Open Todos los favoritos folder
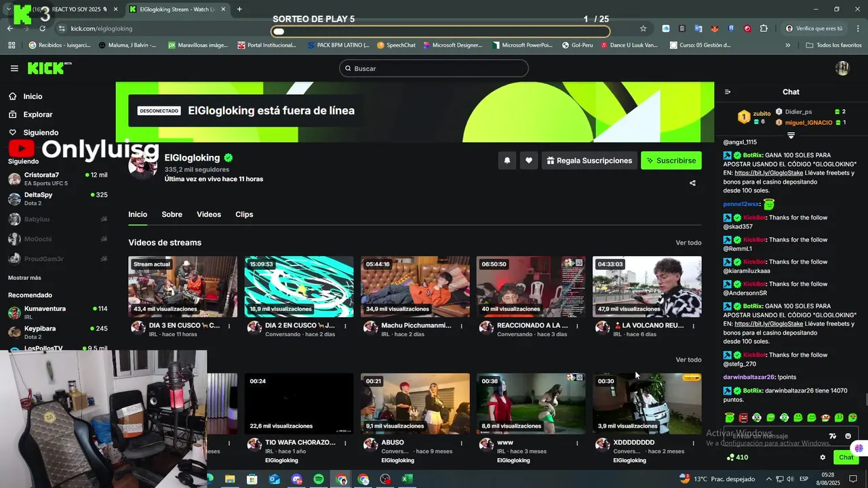This screenshot has height=488, width=868. point(833,45)
